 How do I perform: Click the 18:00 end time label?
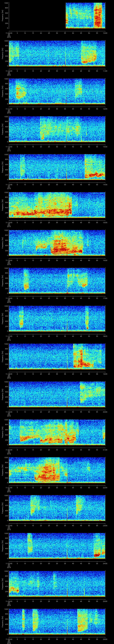pyautogui.click(x=105, y=336)
